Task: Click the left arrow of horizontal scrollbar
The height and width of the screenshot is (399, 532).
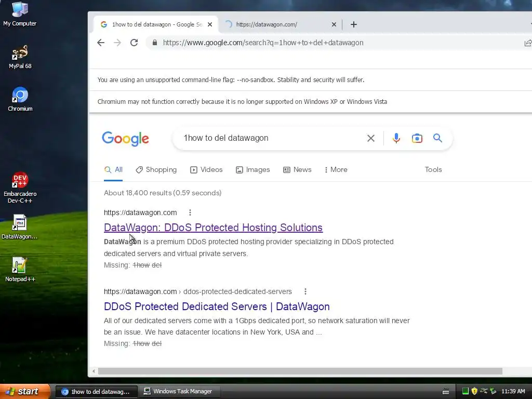Action: 94,371
